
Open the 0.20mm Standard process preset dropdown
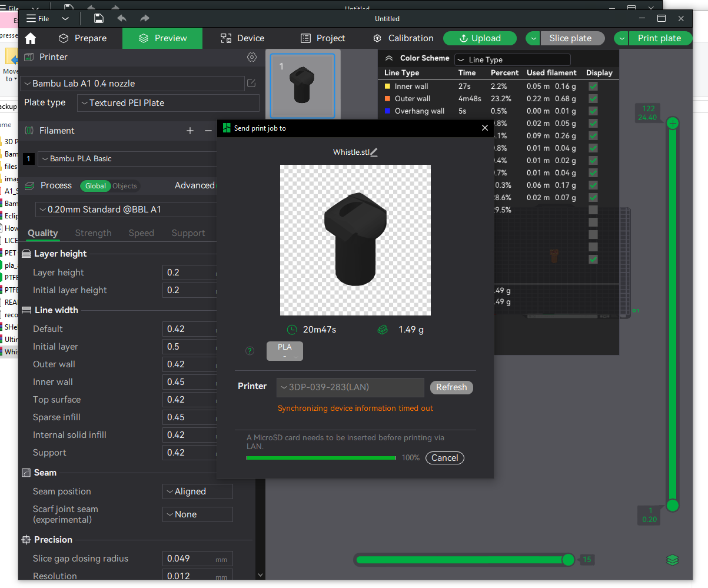[127, 210]
